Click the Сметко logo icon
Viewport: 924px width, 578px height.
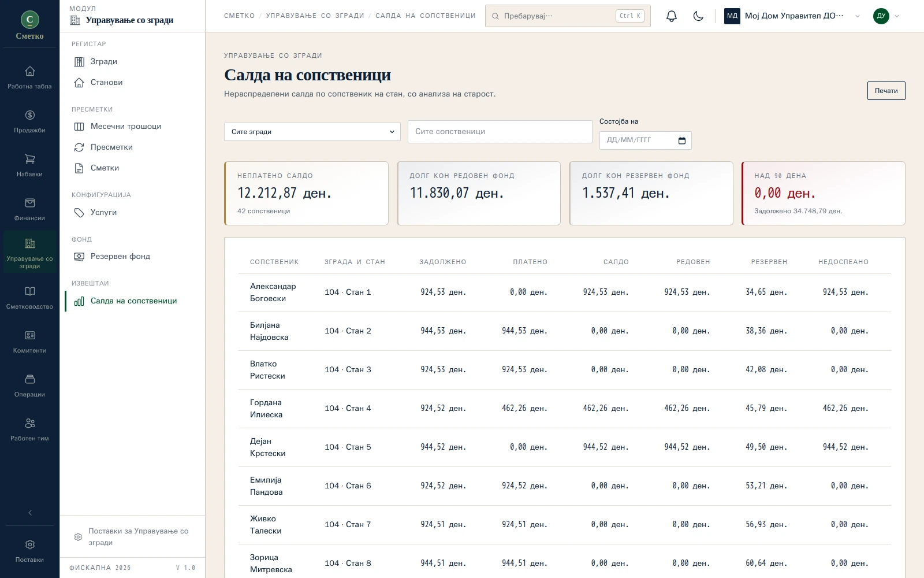point(30,20)
